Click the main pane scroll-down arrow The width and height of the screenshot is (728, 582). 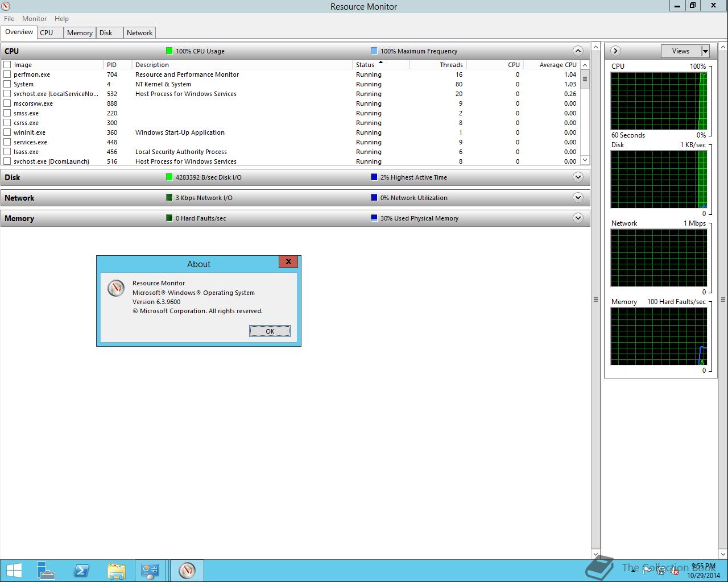[x=595, y=554]
